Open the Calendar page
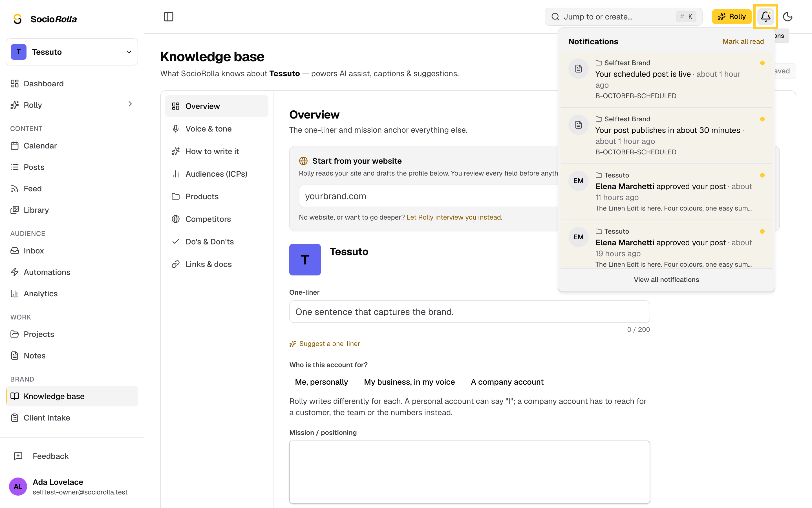This screenshot has width=812, height=508. click(x=72, y=145)
